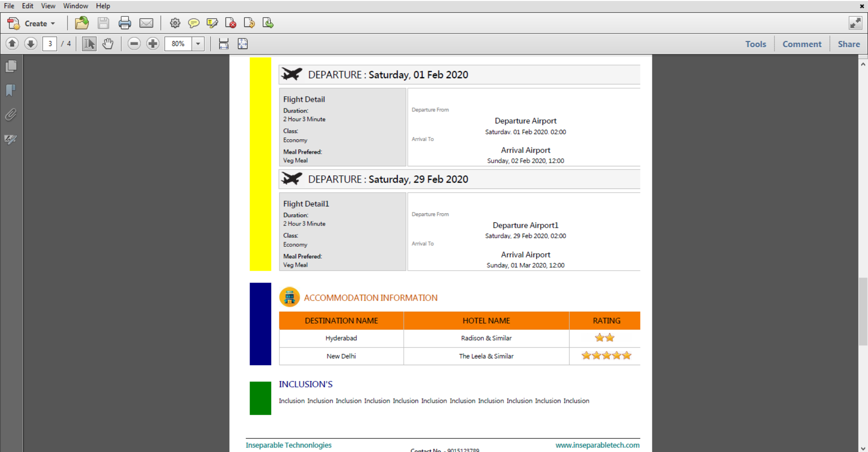
Task: Open the Tools pane
Action: click(755, 44)
